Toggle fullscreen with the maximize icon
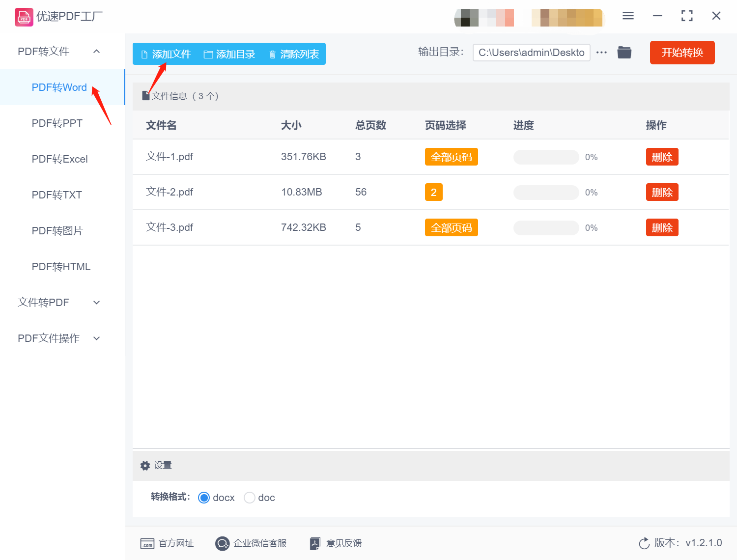 (687, 16)
